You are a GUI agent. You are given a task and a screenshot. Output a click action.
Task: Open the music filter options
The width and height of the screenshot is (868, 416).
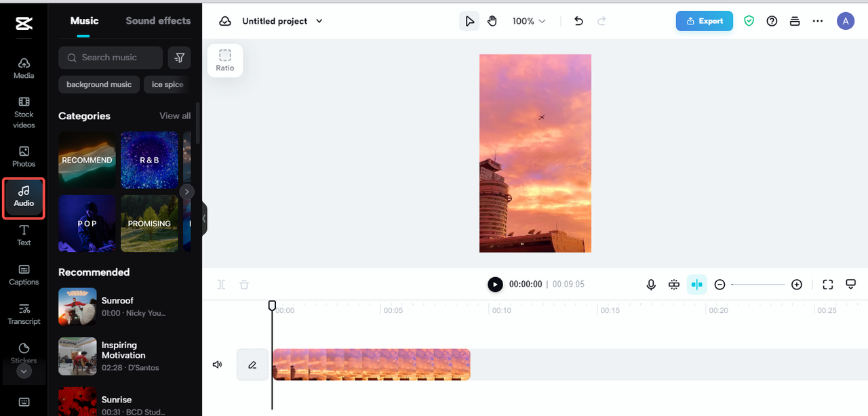click(180, 58)
